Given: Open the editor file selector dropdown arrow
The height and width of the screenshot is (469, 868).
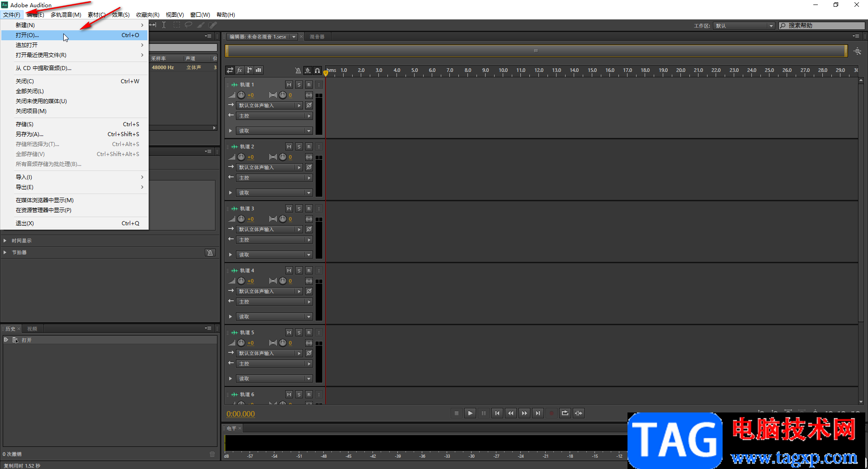Looking at the screenshot, I should tap(294, 37).
